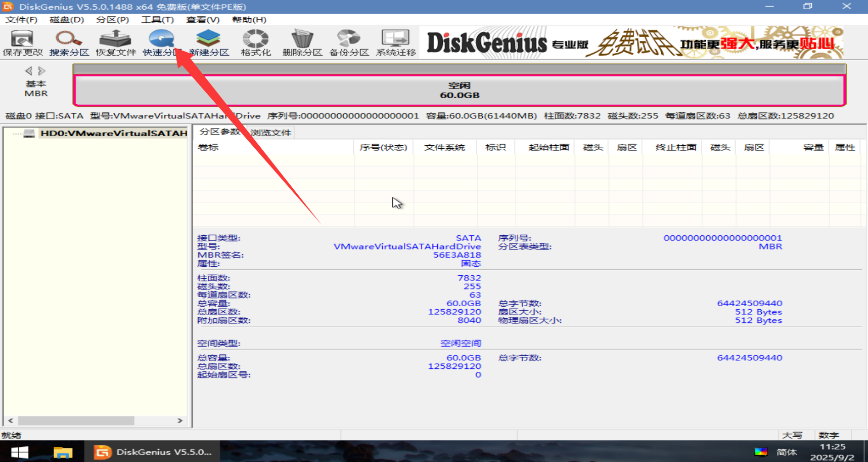
Task: Select the 格式化 (Format) toolbar icon
Action: (256, 43)
